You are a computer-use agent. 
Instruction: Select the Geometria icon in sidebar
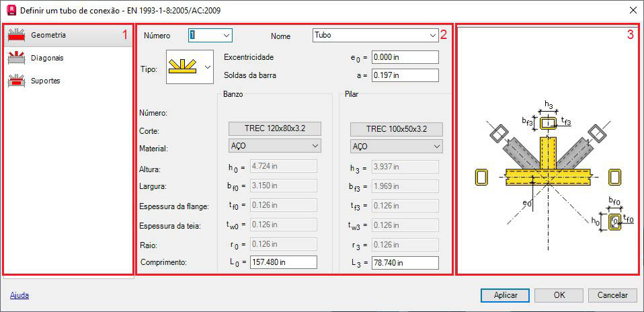click(x=17, y=36)
